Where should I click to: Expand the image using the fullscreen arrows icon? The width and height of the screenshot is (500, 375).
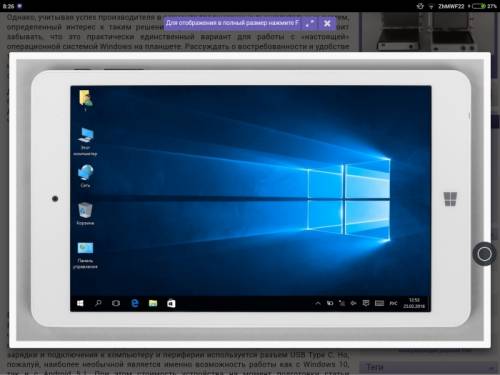tap(310, 23)
